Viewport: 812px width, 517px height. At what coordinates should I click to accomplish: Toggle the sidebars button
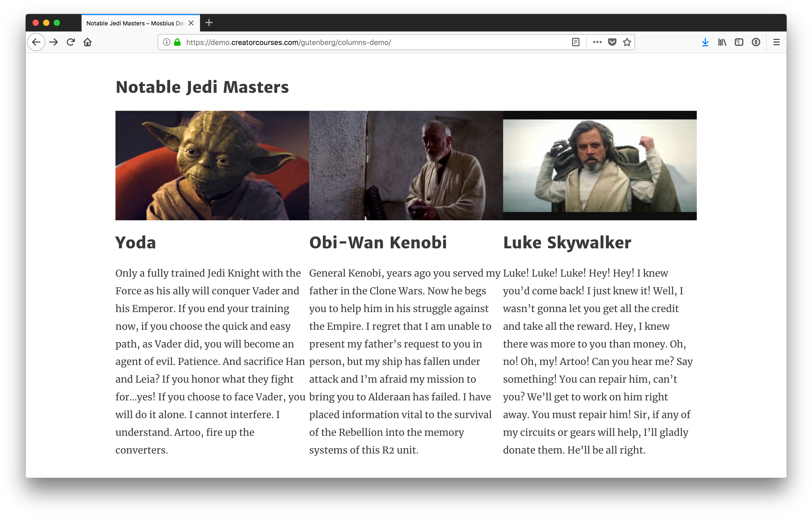tap(739, 42)
